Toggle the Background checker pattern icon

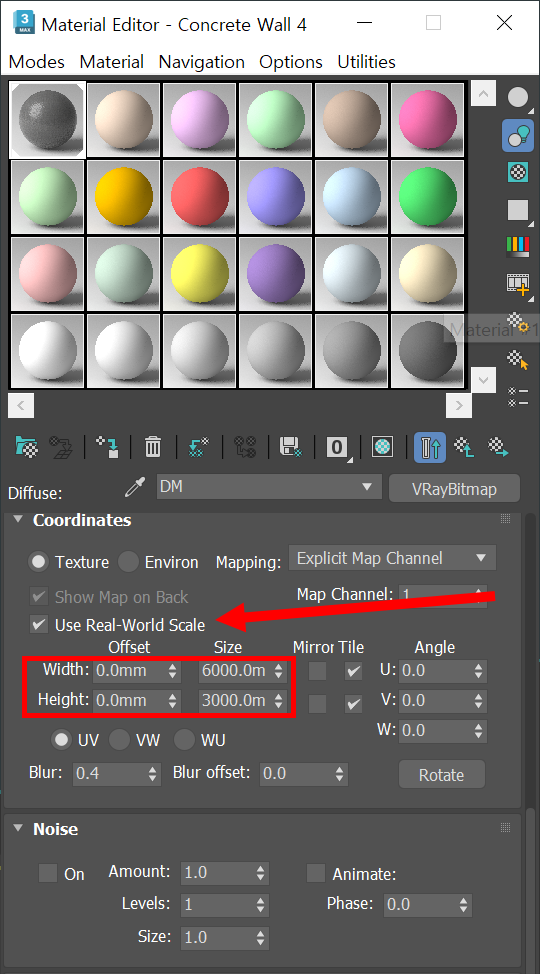tap(518, 172)
